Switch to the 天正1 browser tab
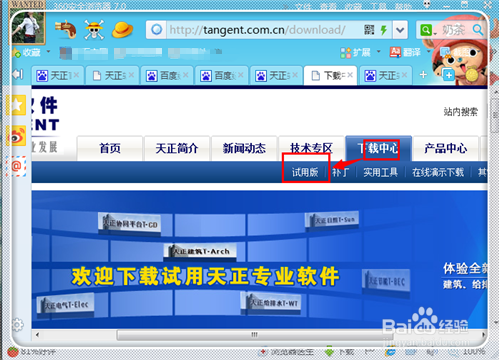 click(x=57, y=76)
